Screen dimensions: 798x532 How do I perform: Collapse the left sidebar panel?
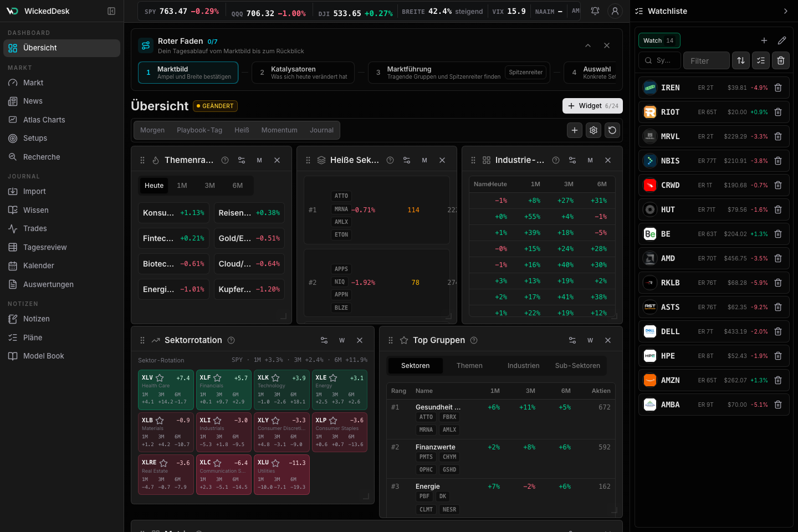(111, 11)
